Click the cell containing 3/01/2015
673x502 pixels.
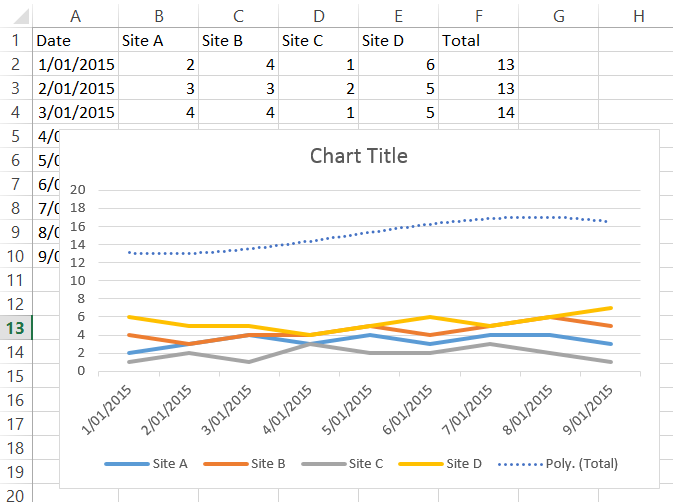[x=76, y=112]
